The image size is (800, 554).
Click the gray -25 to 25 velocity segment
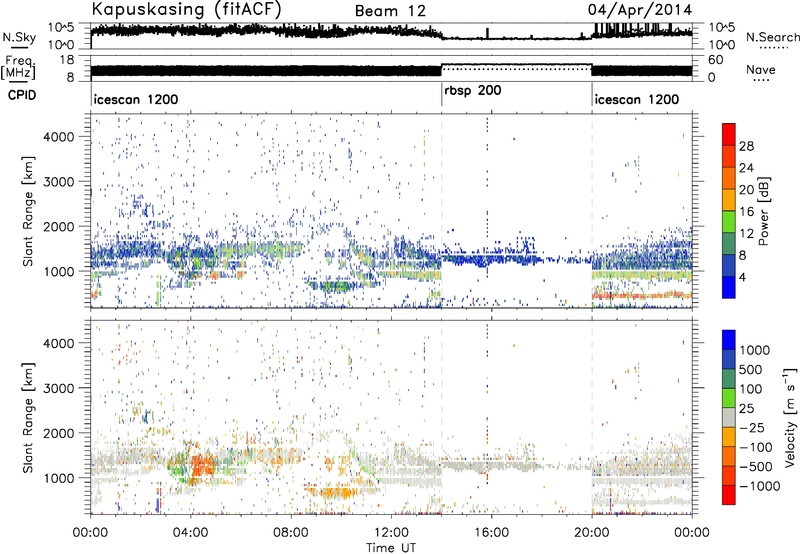729,418
